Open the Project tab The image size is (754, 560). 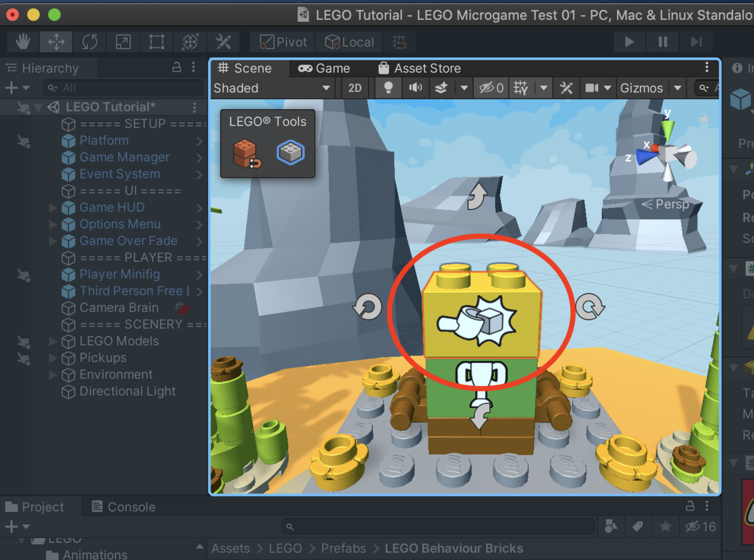[35, 507]
